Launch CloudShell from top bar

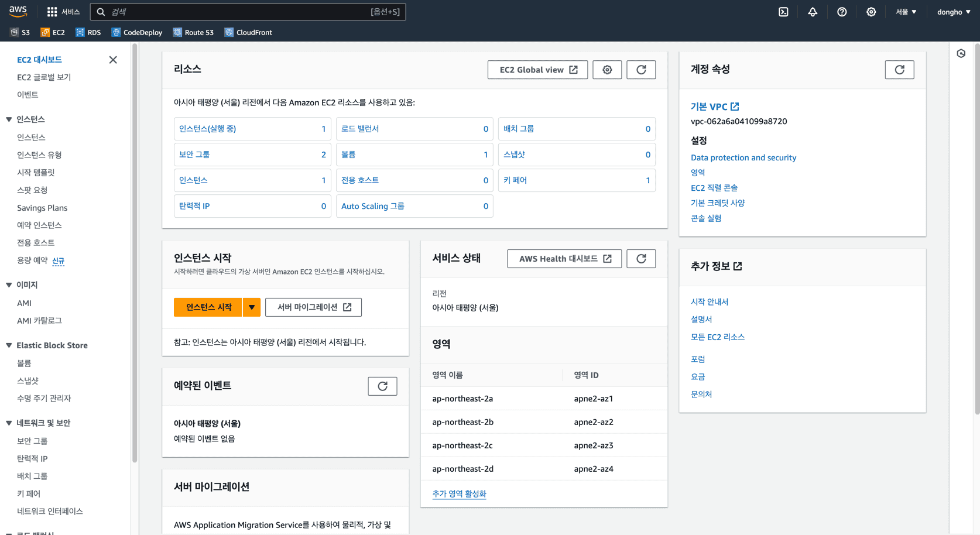(x=783, y=12)
